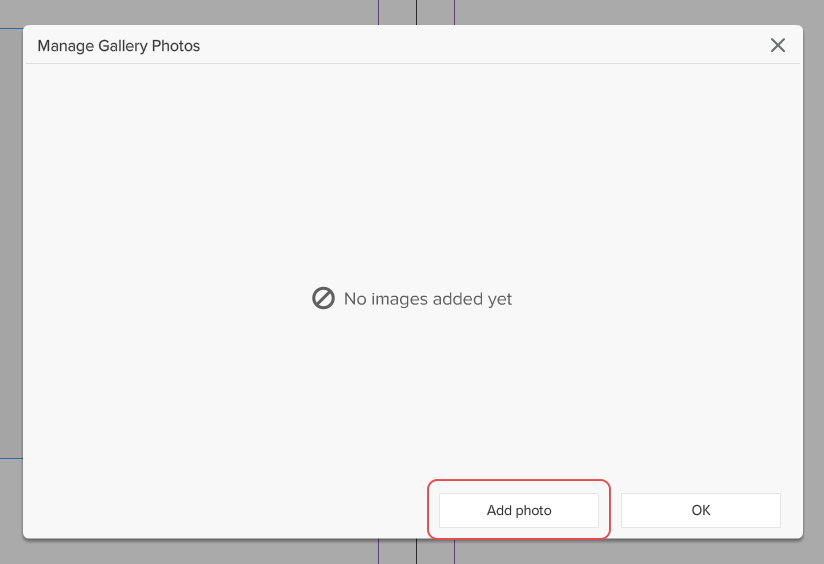Click the blank gallery area above the no-images message
This screenshot has height=564, width=824.
pyautogui.click(x=412, y=170)
